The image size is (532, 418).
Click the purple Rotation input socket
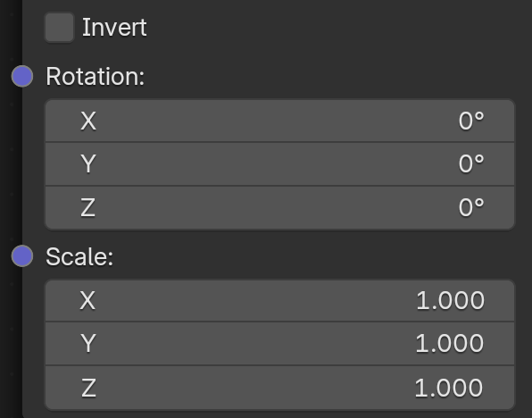22,76
